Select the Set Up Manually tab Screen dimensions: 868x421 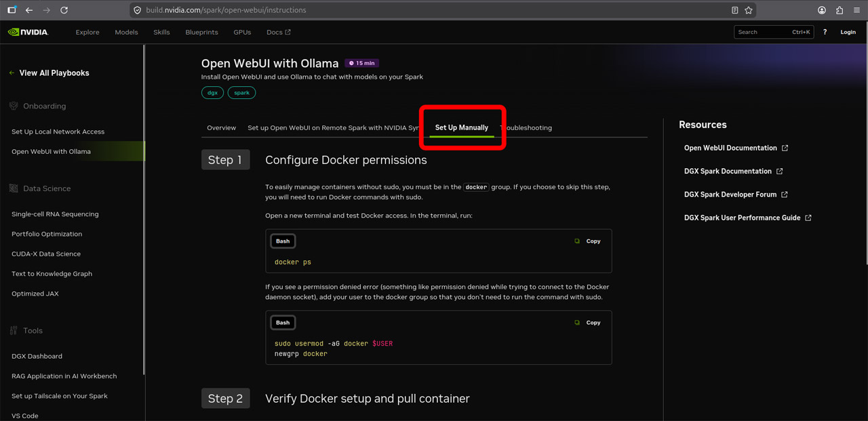pos(462,127)
